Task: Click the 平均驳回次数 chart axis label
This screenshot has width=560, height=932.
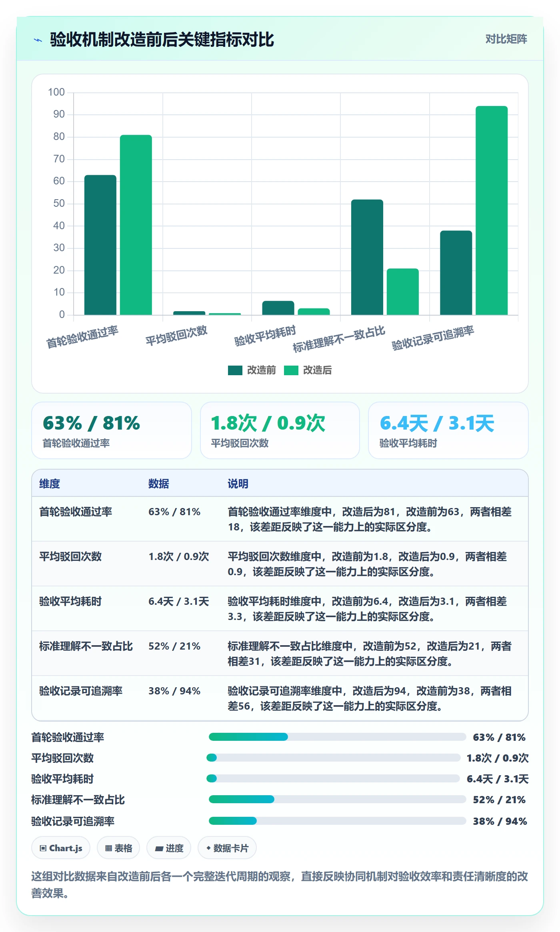Action: pos(176,336)
